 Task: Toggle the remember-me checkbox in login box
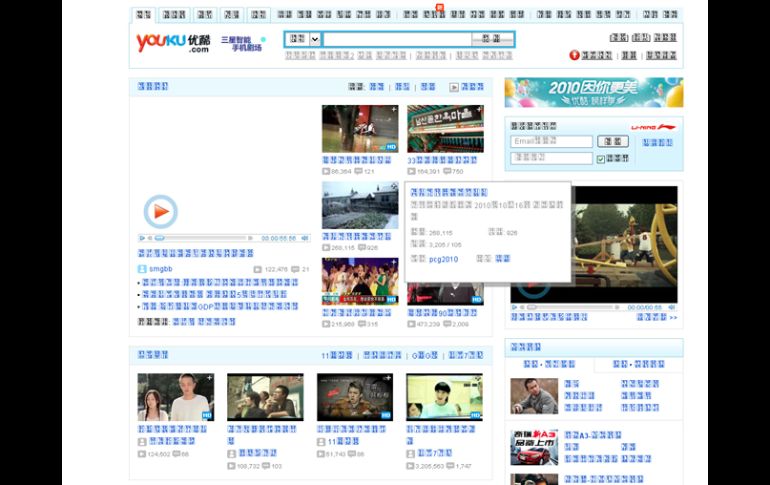[601, 158]
